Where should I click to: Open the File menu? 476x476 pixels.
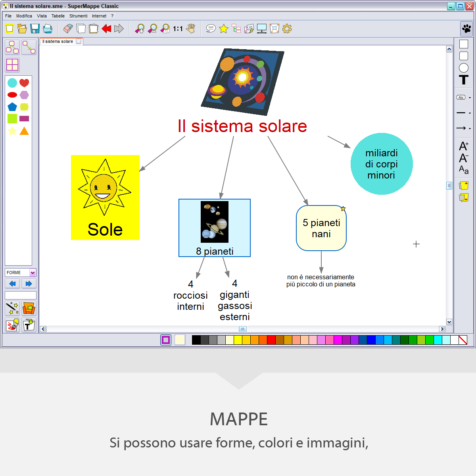click(x=8, y=16)
